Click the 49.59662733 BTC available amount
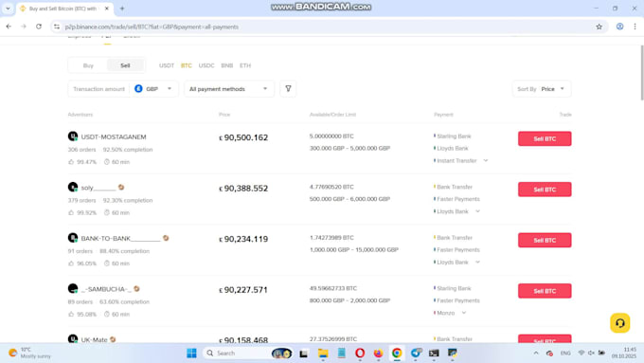The width and height of the screenshot is (644, 363). coord(333,288)
